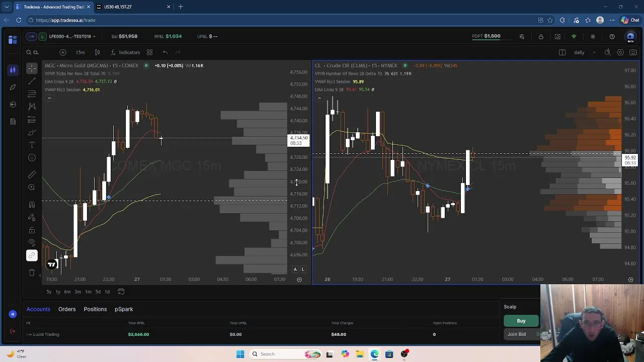Image resolution: width=644 pixels, height=362 pixels.
Task: Switch to the Orders tab
Action: point(67,309)
